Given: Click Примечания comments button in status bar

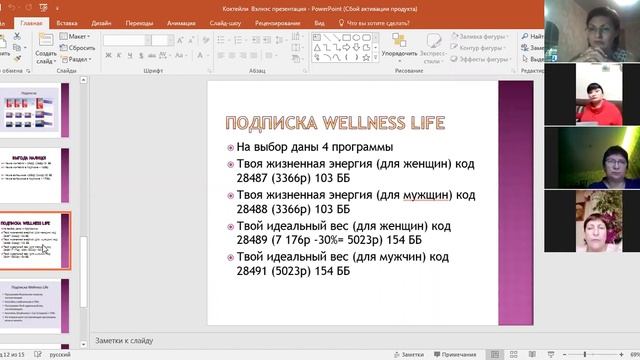Looking at the screenshot, I should [455, 355].
